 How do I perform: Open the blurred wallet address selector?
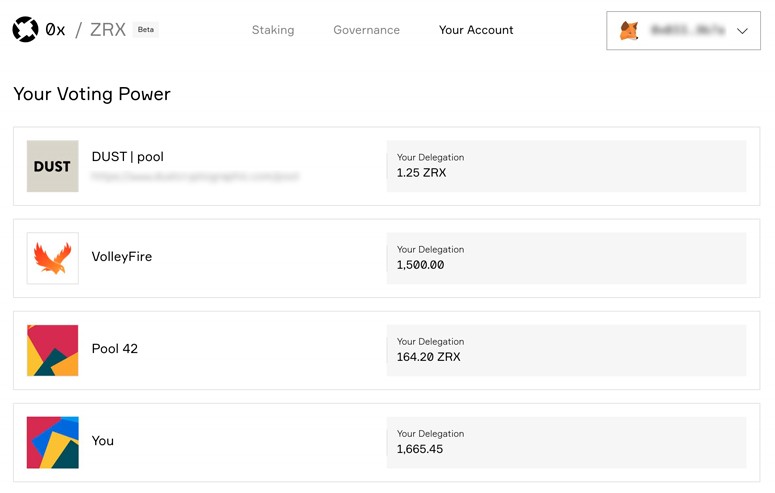coord(683,31)
